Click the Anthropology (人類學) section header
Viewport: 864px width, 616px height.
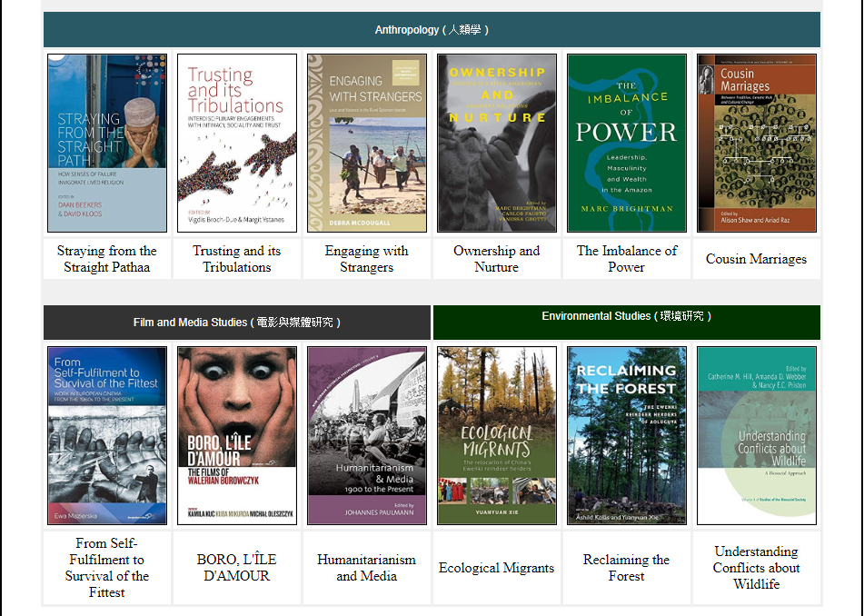coord(432,30)
